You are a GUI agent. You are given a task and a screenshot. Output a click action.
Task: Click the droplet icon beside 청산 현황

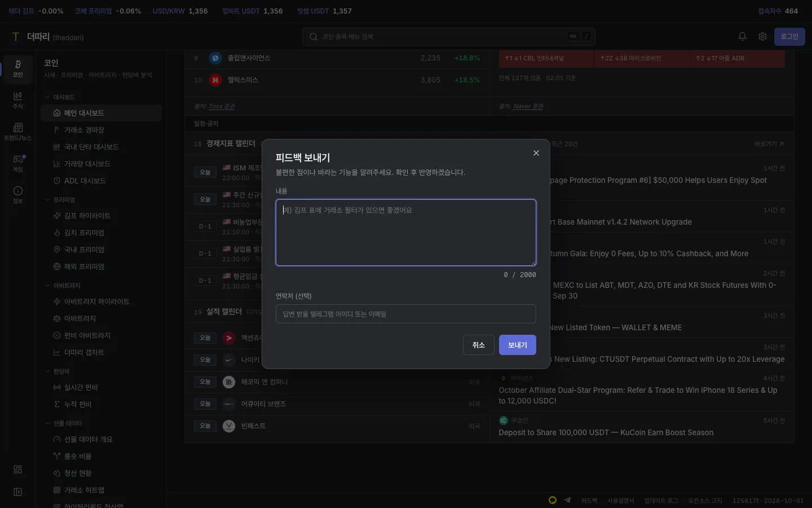[x=57, y=473]
